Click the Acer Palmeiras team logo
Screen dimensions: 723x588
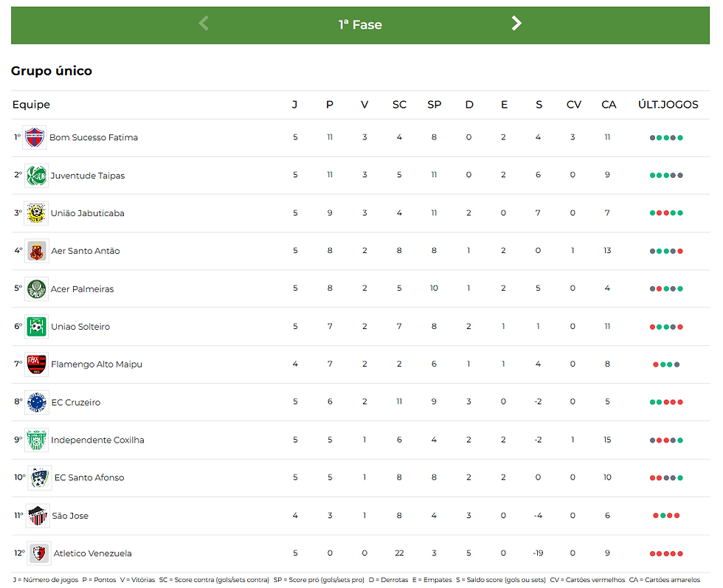coord(36,289)
